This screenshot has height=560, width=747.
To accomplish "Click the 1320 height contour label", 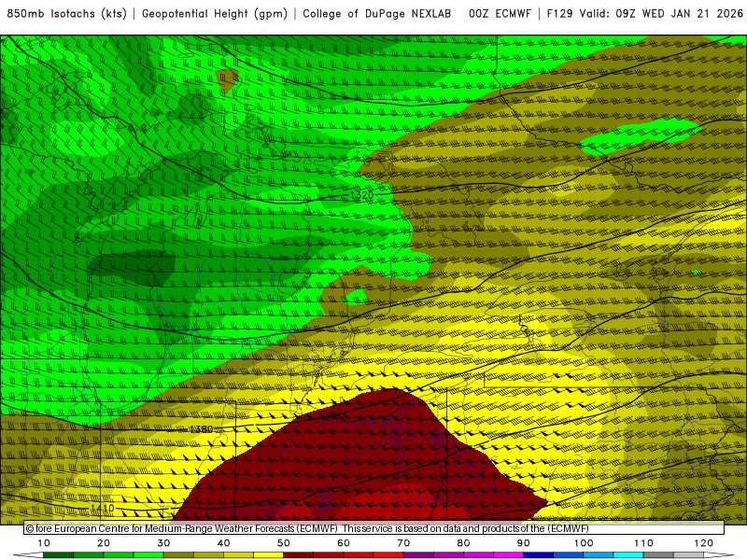I will click(361, 195).
